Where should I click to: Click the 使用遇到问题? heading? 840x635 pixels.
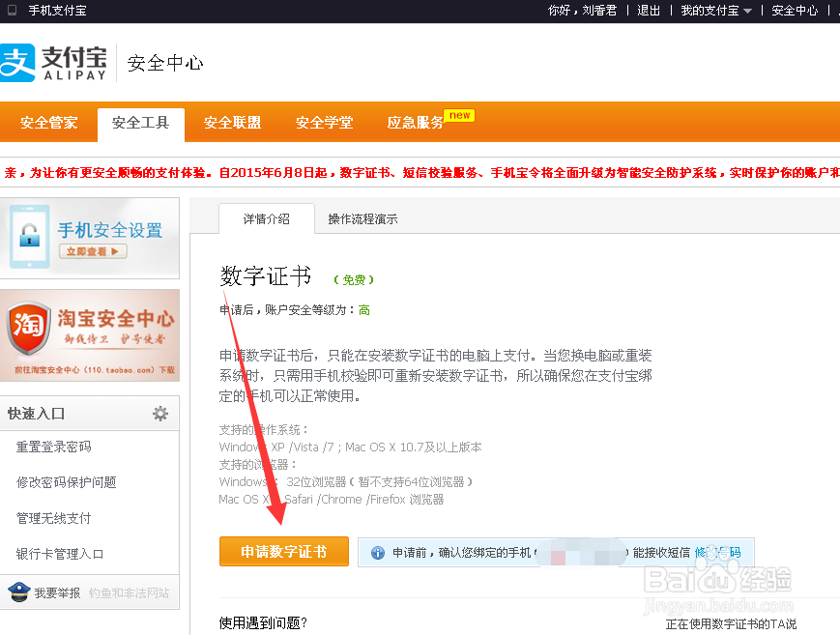pyautogui.click(x=263, y=622)
